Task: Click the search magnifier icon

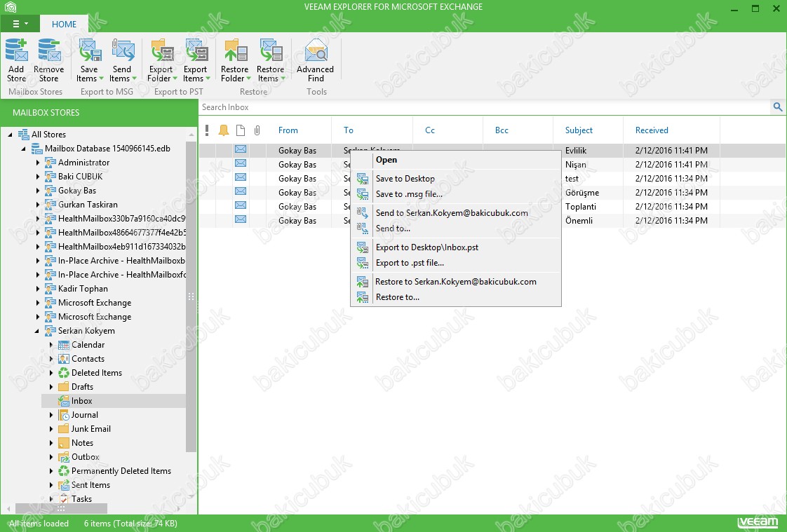Action: click(777, 107)
